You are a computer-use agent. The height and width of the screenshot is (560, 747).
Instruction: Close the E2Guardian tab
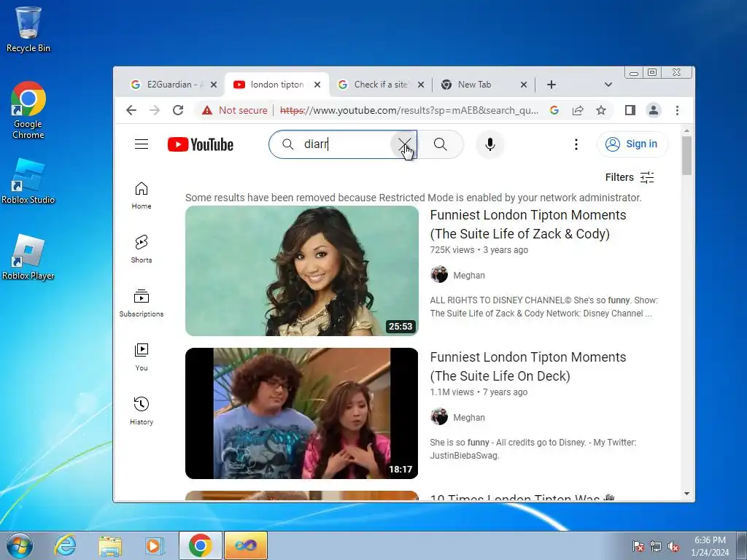coord(214,85)
